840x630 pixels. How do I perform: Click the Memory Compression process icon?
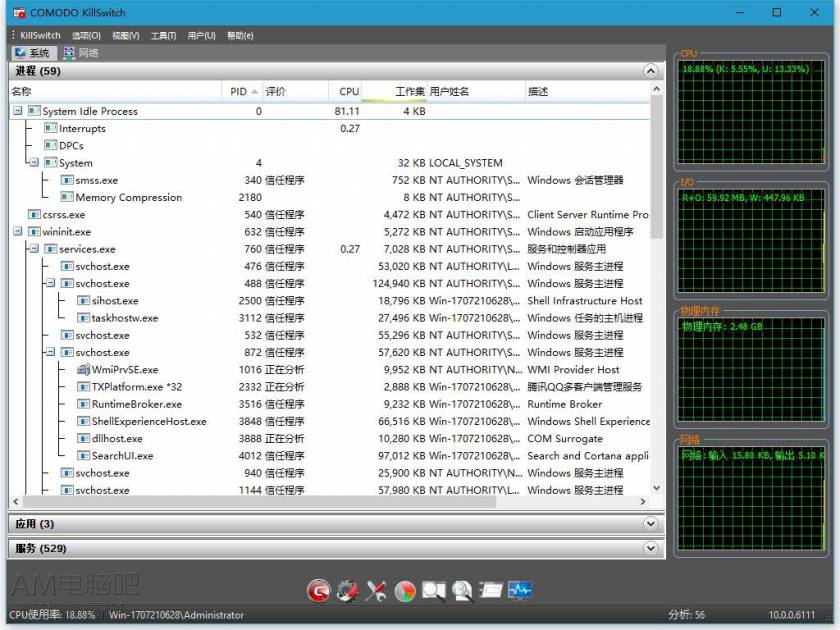[67, 197]
